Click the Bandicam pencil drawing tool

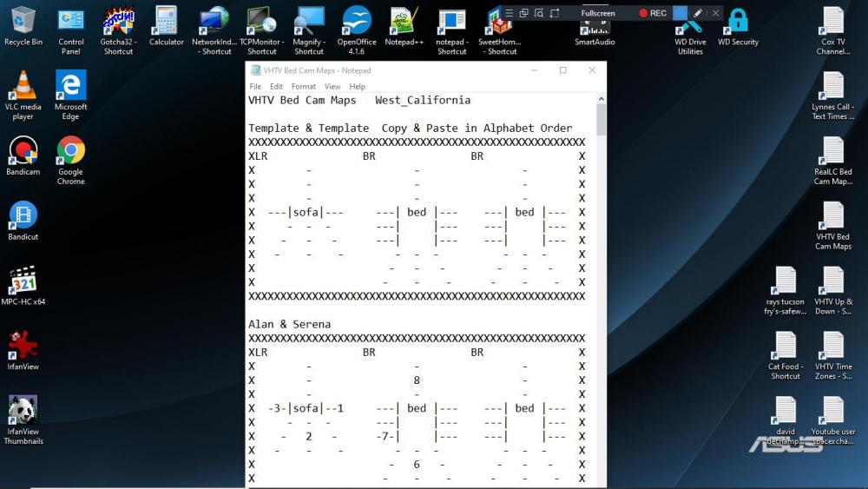click(x=698, y=13)
